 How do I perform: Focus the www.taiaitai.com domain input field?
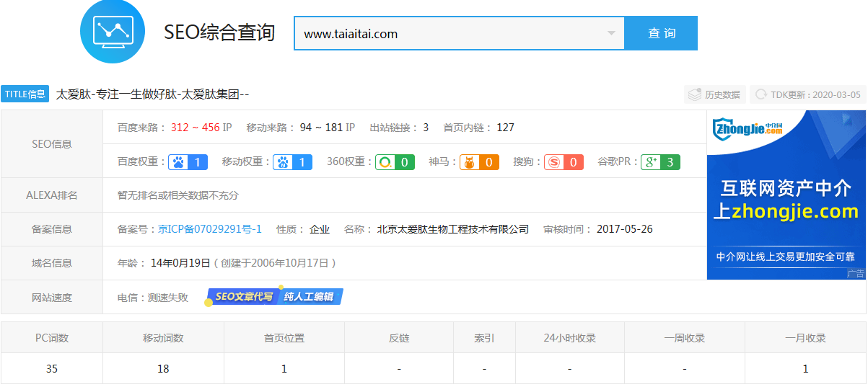click(459, 33)
